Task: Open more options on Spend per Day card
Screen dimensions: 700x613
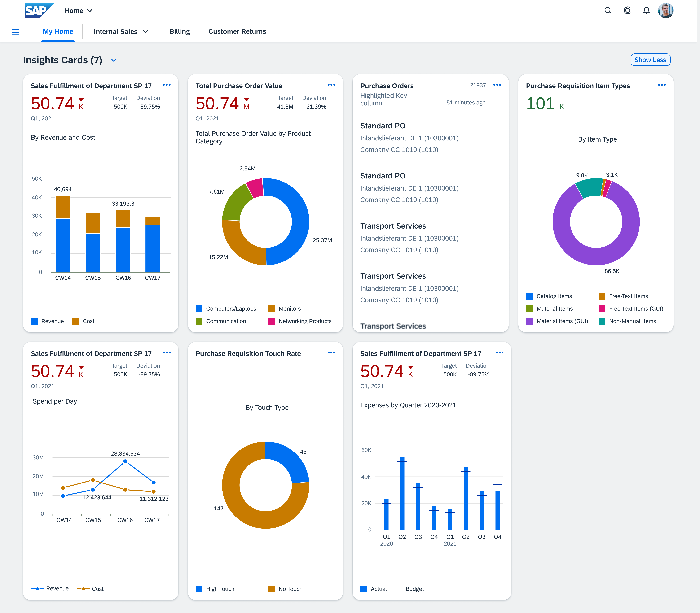Action: [167, 353]
